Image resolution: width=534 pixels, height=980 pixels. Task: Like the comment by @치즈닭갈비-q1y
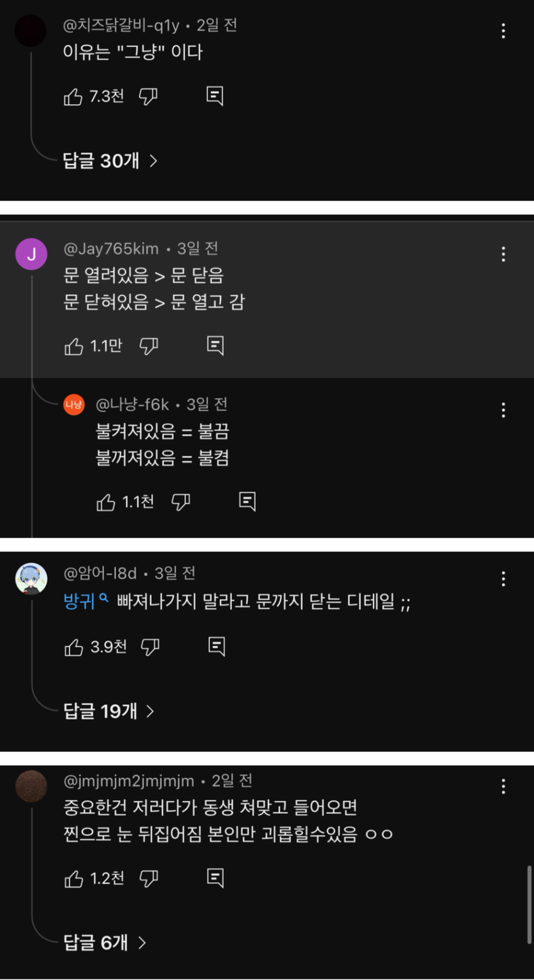click(x=73, y=97)
